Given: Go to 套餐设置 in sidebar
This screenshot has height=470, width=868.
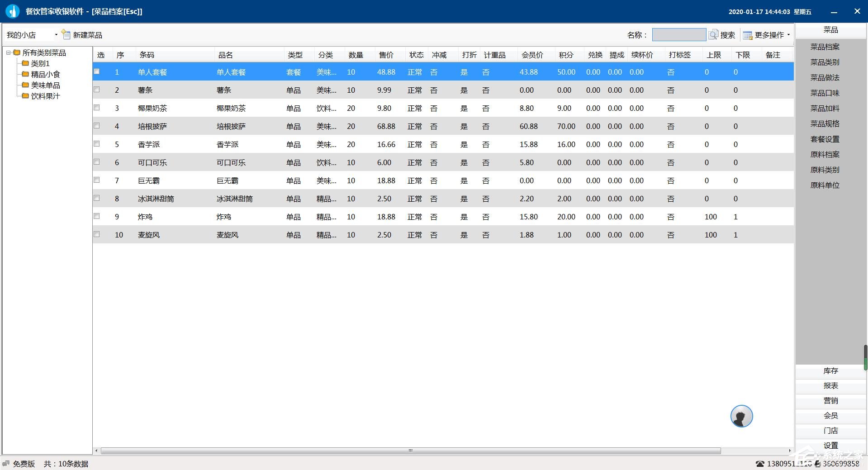Looking at the screenshot, I should tap(825, 139).
